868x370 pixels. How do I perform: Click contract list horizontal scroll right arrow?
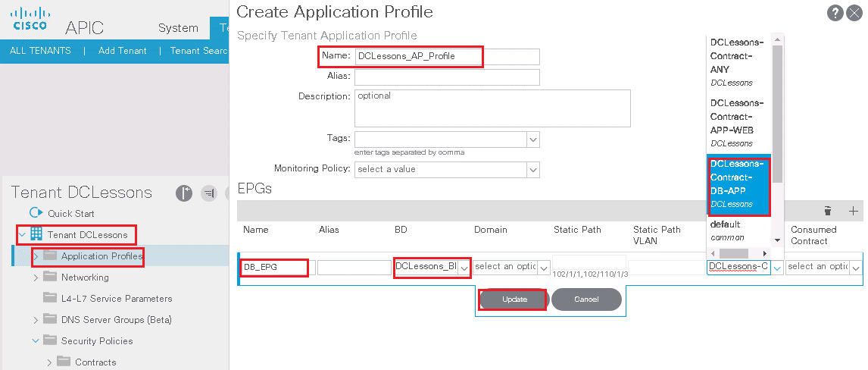[764, 253]
